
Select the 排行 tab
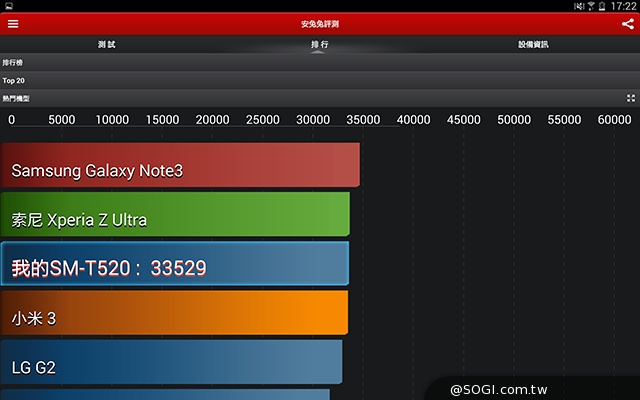tap(319, 44)
